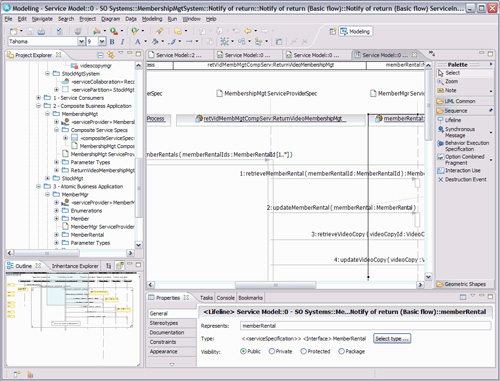Click the Open Perspective icon
The image size is (500, 381).
[x=333, y=31]
